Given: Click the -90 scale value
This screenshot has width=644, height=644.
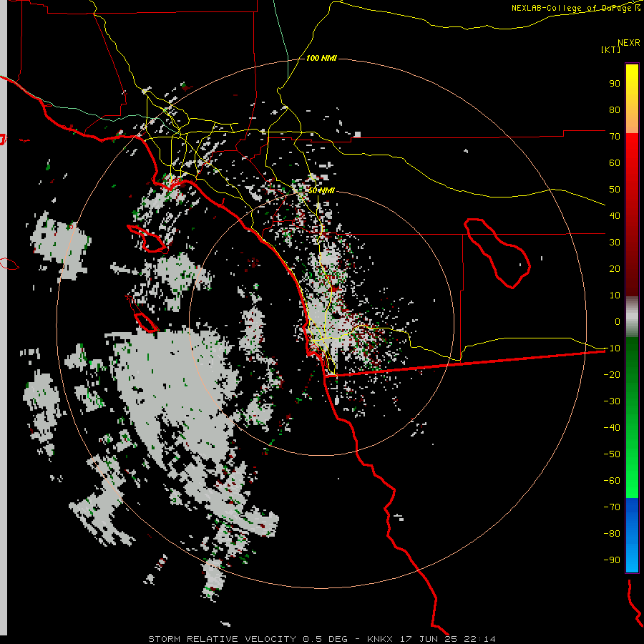Looking at the screenshot, I should (x=612, y=560).
